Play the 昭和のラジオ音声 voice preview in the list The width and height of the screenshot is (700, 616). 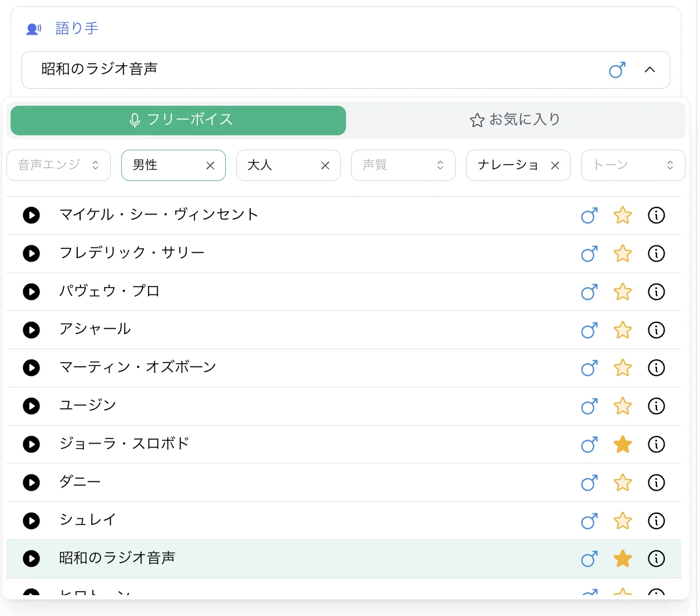(31, 559)
